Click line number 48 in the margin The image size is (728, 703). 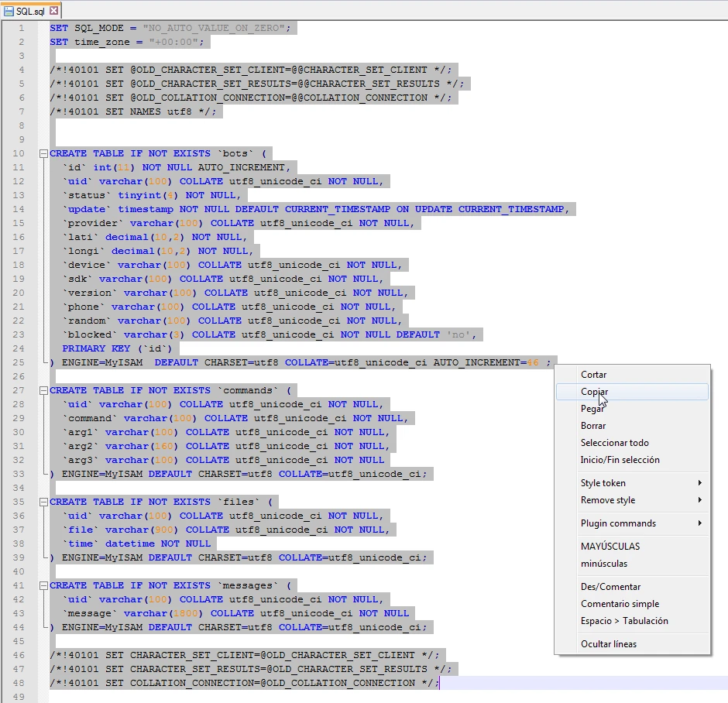coord(19,684)
